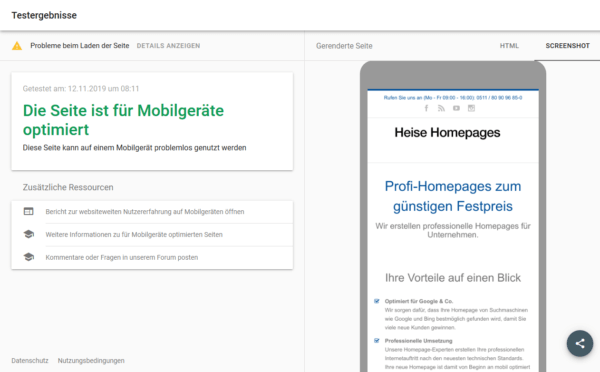600x372 pixels.
Task: Click the Wir erstellen professionelle Homepages subtitle
Action: 453,230
